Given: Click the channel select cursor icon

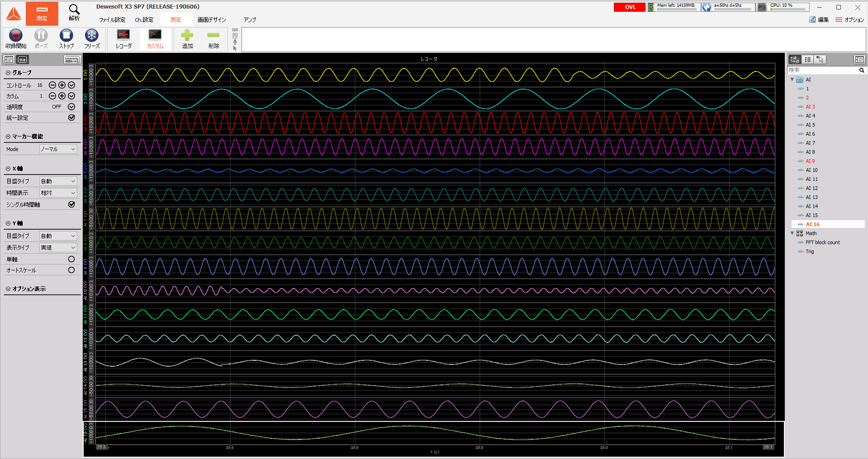Looking at the screenshot, I should tap(821, 59).
